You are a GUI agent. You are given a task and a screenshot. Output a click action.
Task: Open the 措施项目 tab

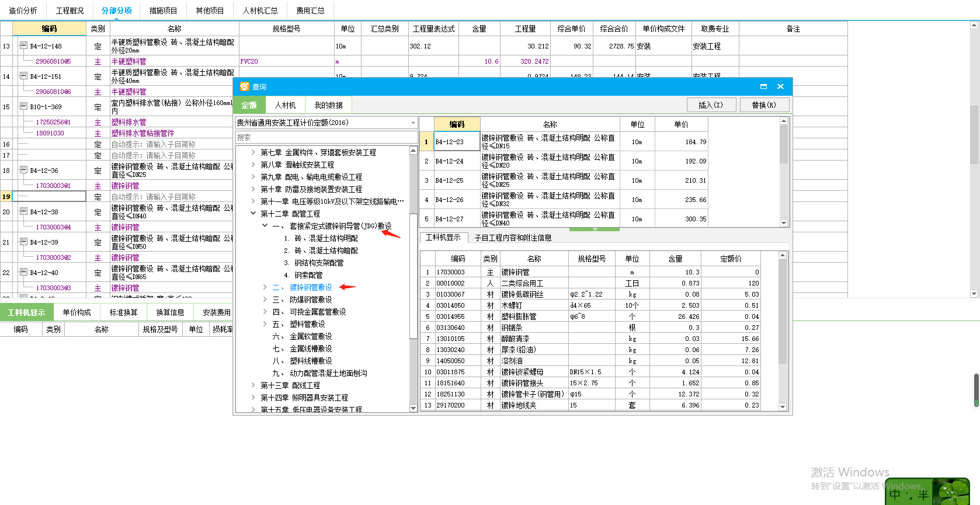(163, 11)
